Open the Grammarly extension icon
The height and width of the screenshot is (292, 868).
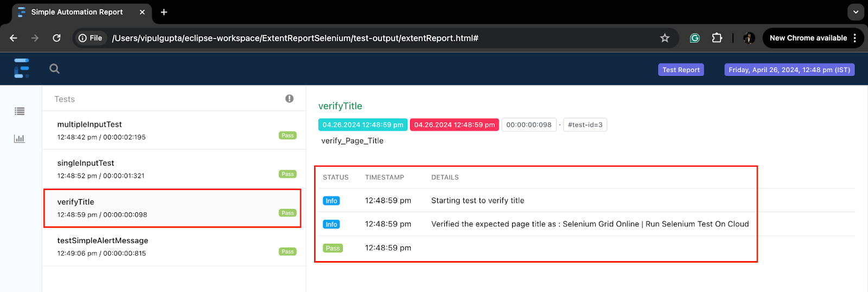694,38
